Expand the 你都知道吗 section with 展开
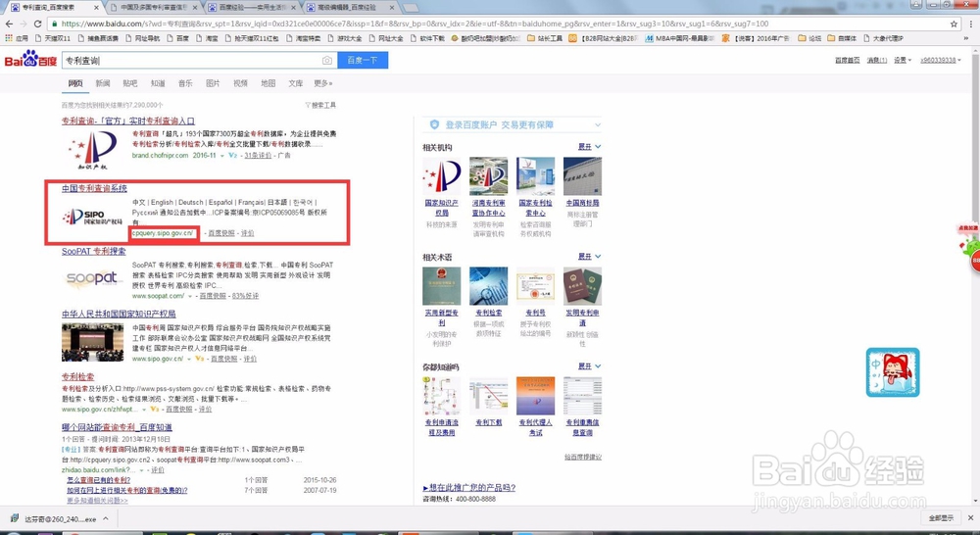 click(589, 366)
